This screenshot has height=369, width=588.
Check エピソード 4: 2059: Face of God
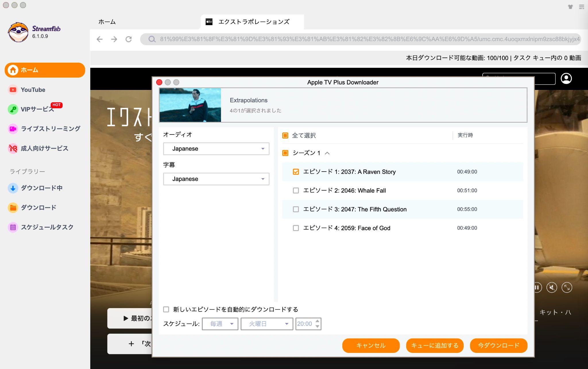coord(296,228)
